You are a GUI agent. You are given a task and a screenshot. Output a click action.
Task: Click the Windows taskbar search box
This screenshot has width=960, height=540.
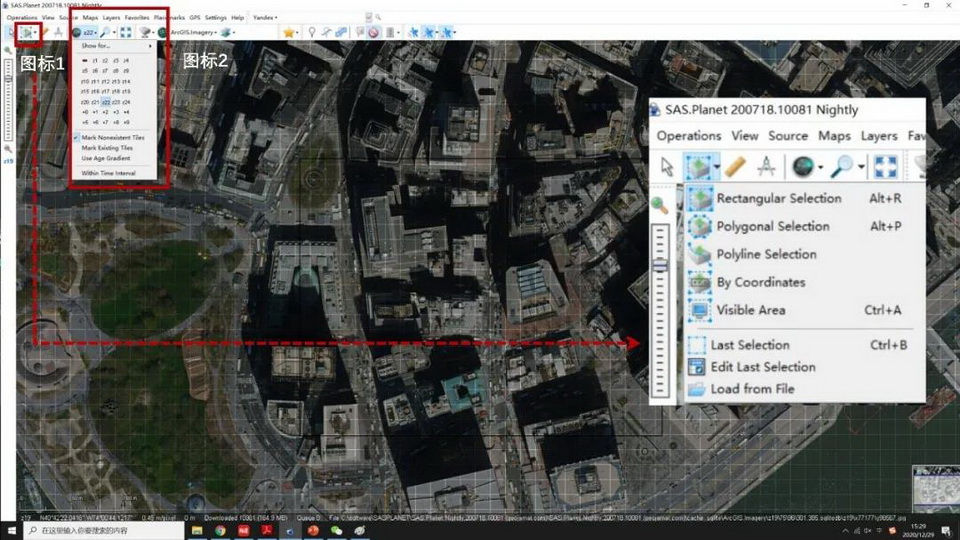[95, 529]
